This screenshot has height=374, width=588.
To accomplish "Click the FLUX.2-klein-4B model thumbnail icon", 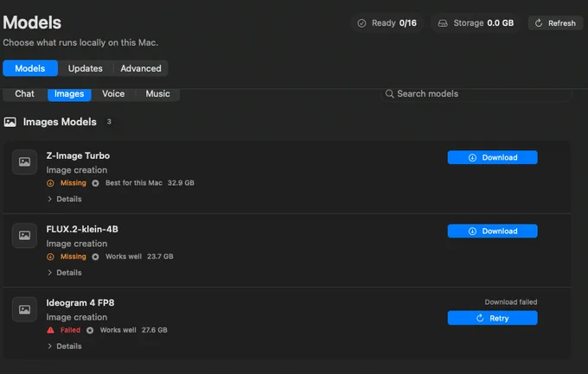I will pos(24,235).
